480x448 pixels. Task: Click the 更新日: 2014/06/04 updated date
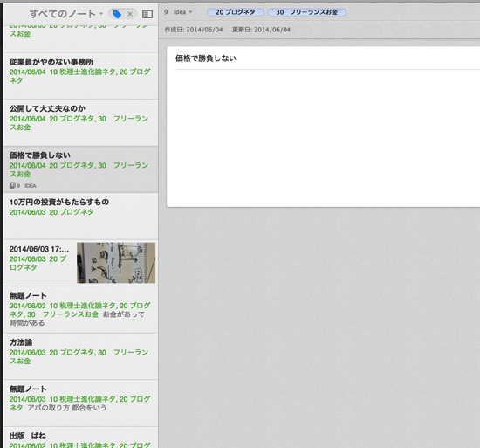261,30
